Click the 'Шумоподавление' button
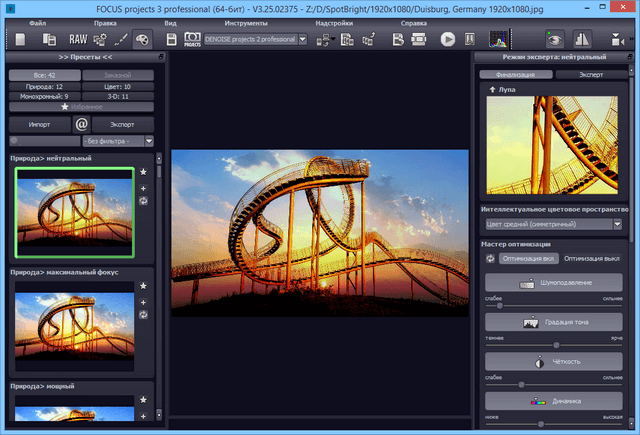The image size is (640, 435). pyautogui.click(x=554, y=284)
